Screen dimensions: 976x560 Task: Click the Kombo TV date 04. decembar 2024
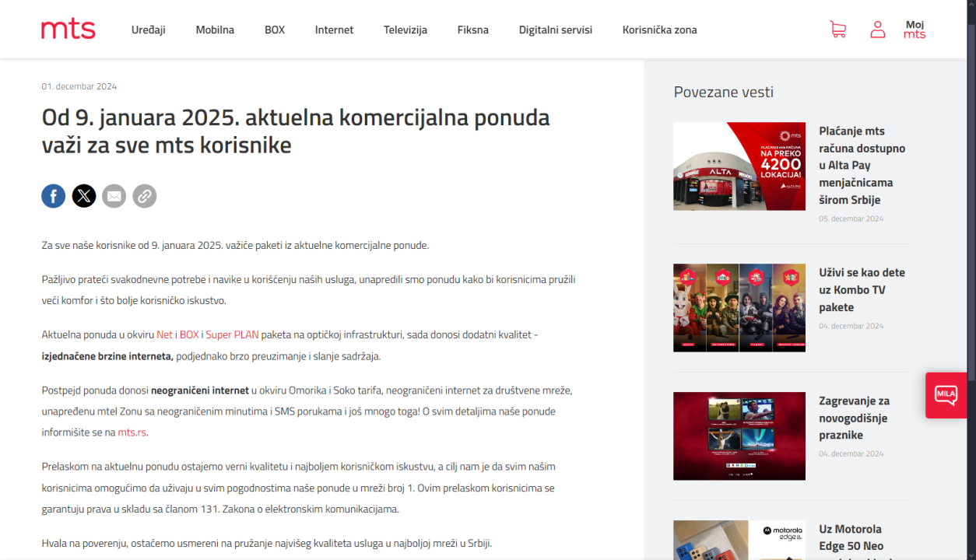(x=851, y=326)
